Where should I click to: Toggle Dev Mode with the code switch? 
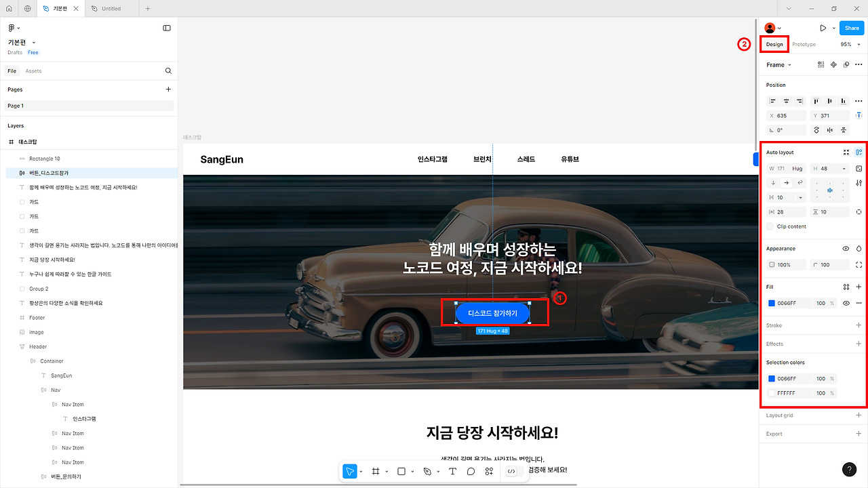click(515, 470)
